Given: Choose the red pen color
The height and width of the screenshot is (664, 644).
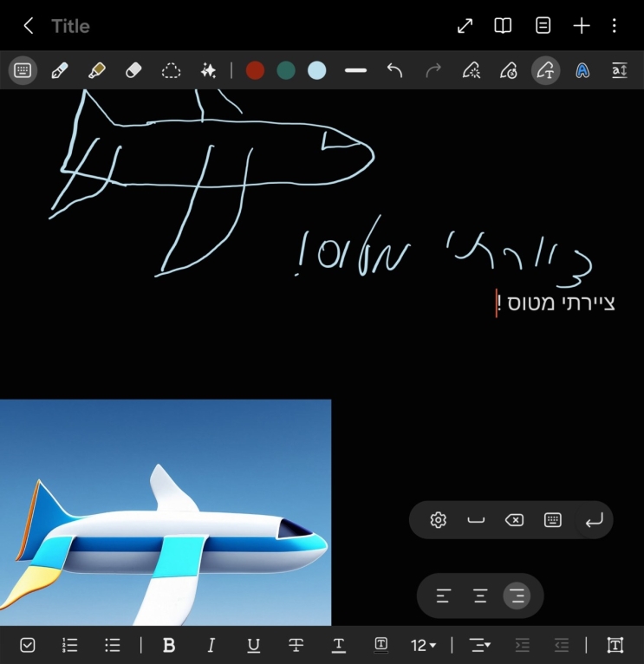Looking at the screenshot, I should click(x=255, y=70).
